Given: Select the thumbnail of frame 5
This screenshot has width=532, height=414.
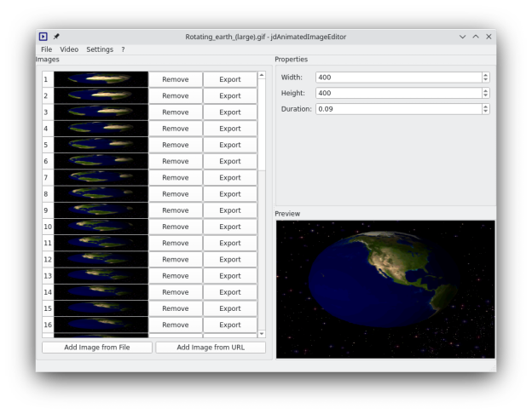Looking at the screenshot, I should click(x=101, y=145).
